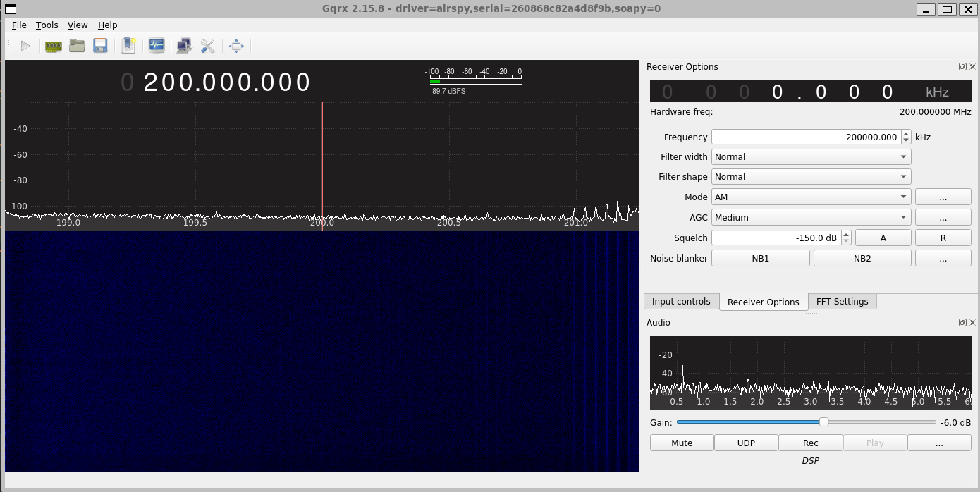Click the audio spectrum plot
The height and width of the screenshot is (492, 980).
pyautogui.click(x=810, y=374)
